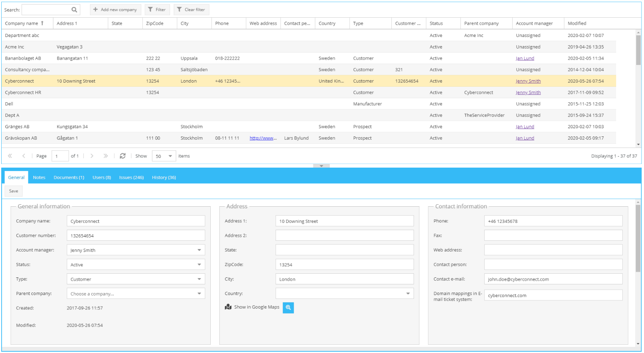The width and height of the screenshot is (644, 353).
Task: Refresh the company list
Action: point(122,156)
